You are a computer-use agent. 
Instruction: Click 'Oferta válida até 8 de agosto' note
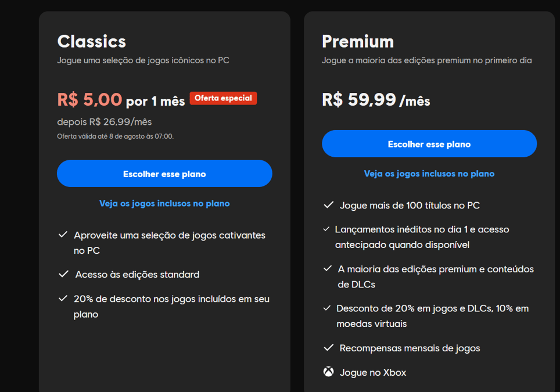click(116, 136)
